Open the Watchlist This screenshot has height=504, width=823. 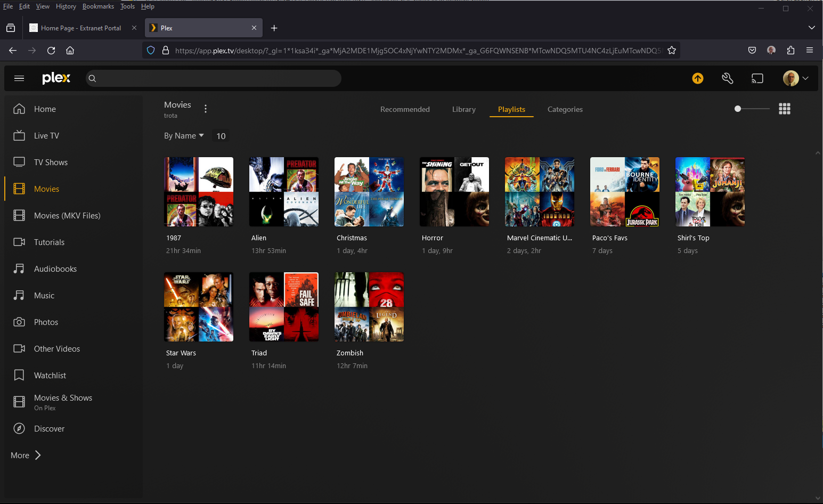click(x=74, y=375)
